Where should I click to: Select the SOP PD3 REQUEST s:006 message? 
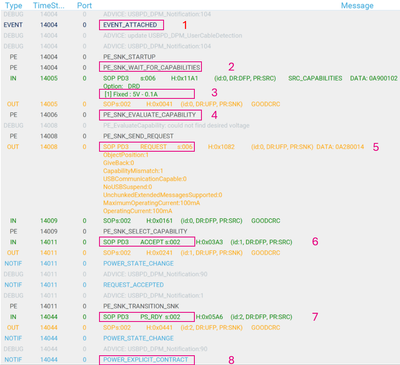[148, 147]
